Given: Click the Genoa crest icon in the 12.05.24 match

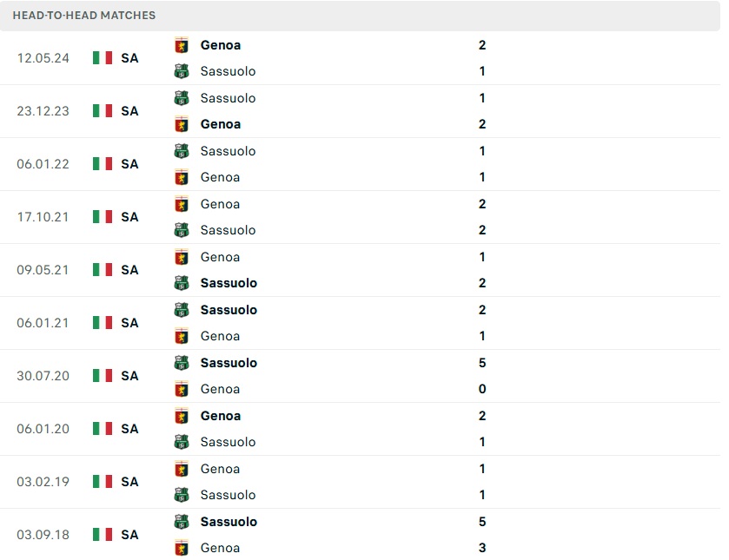Looking at the screenshot, I should coord(181,45).
